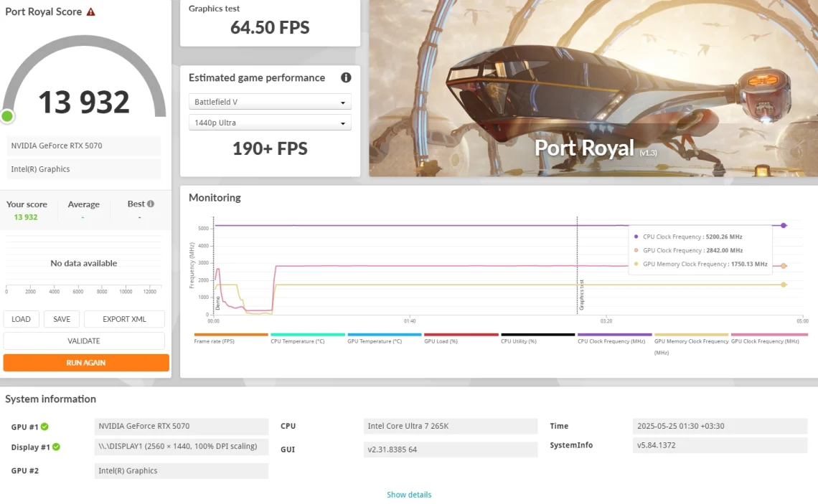This screenshot has width=818, height=504.
Task: Click the GPU #1 NVIDIA GeForce RTX 5070 value
Action: coord(181,426)
